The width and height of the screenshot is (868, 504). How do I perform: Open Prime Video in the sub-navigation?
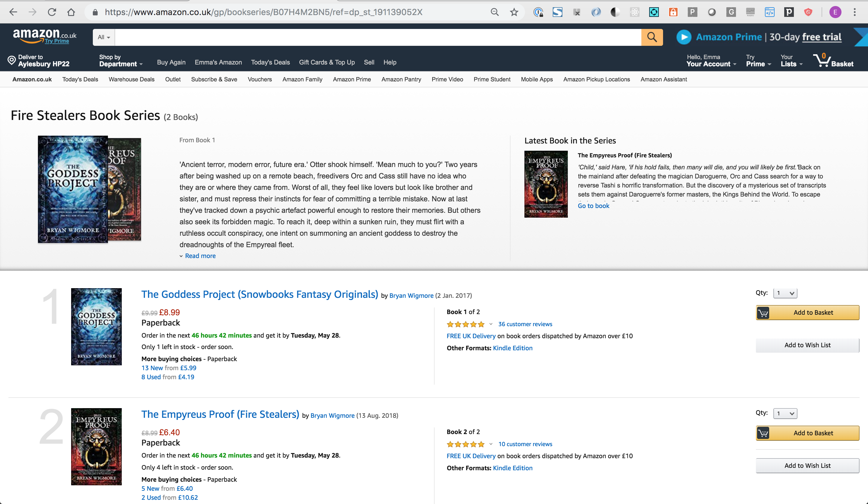point(447,79)
